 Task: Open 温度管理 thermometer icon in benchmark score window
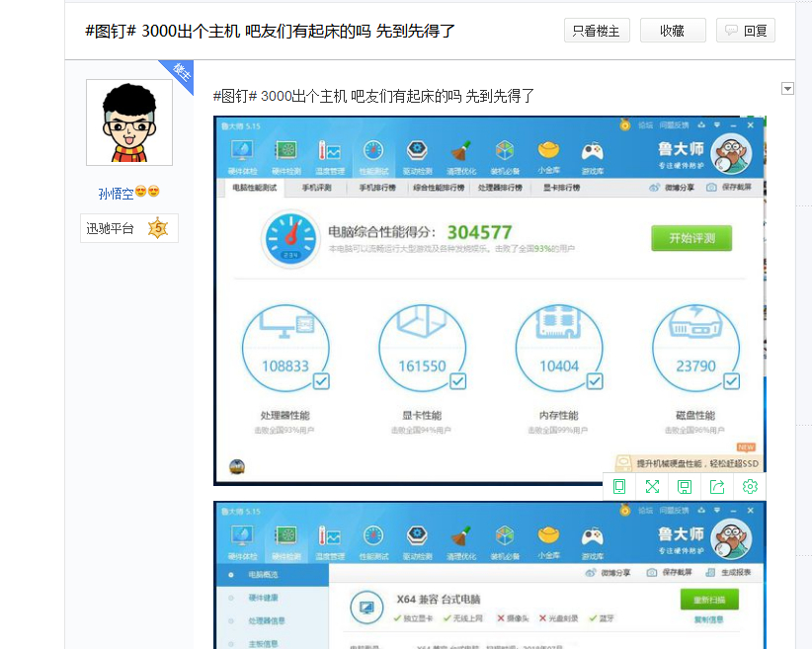tap(330, 157)
